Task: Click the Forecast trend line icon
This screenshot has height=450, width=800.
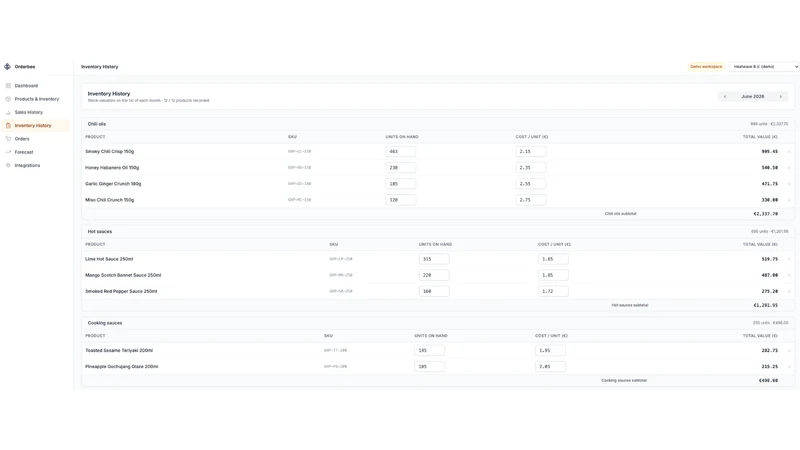Action: click(8, 152)
